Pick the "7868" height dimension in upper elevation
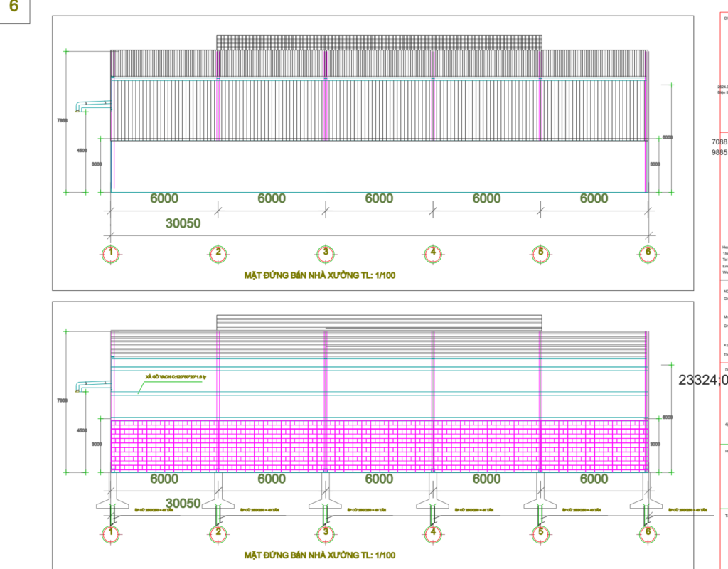 point(63,120)
